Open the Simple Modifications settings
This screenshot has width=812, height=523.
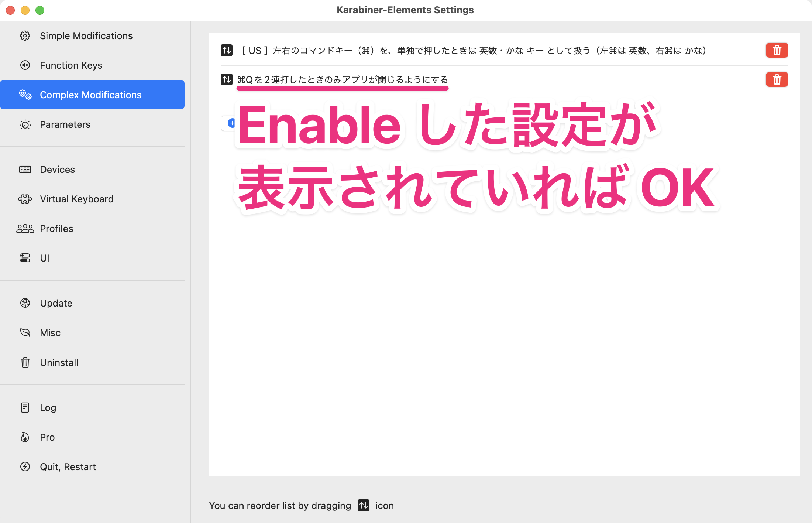click(x=86, y=35)
